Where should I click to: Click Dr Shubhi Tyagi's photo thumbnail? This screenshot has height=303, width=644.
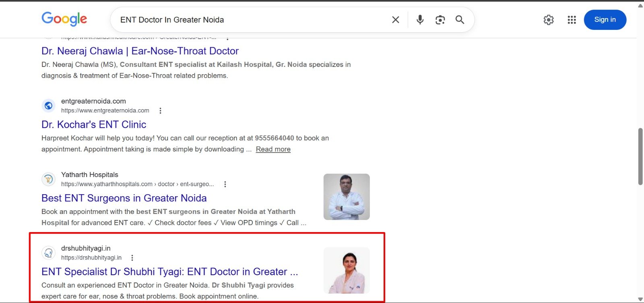(x=346, y=270)
